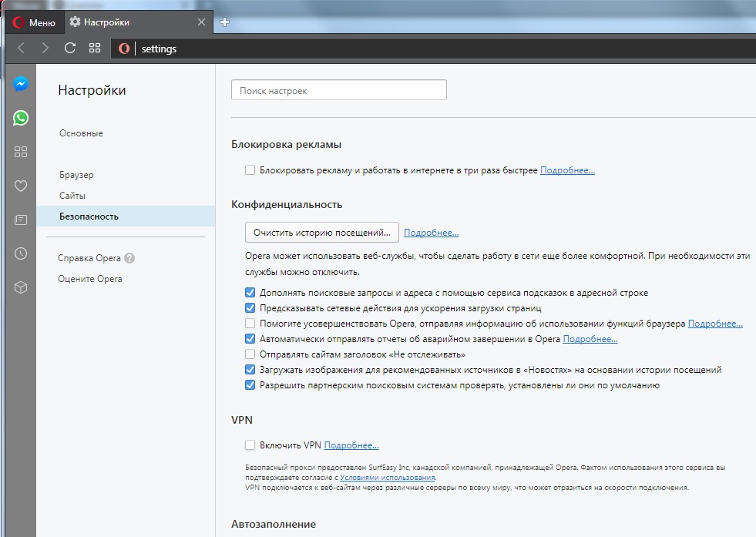756x537 pixels.
Task: Switch to the Настройки tab
Action: [138, 22]
